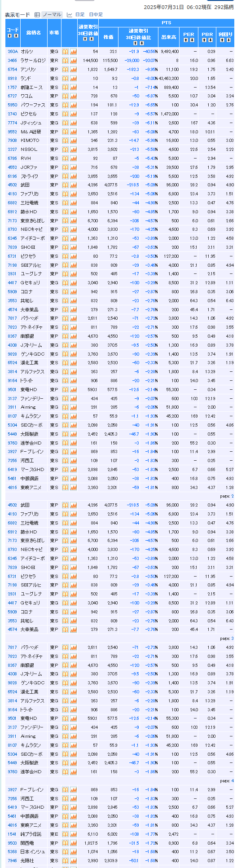
Task: Select the PTS 株価 column header
Action: coord(108,37)
